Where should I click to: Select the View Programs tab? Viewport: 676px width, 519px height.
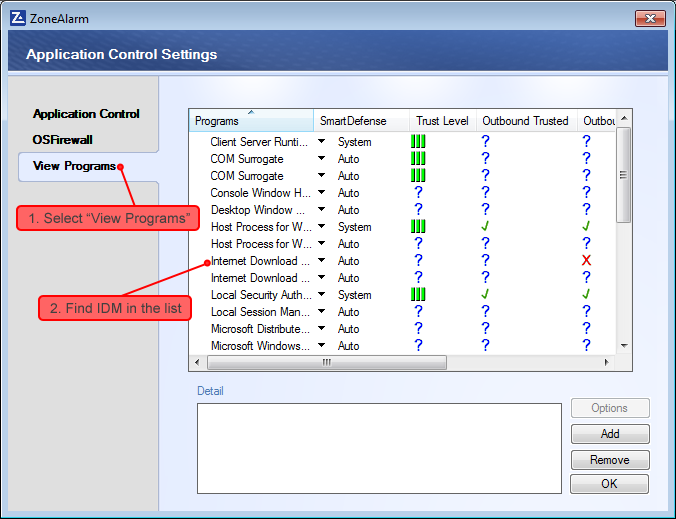(x=74, y=166)
